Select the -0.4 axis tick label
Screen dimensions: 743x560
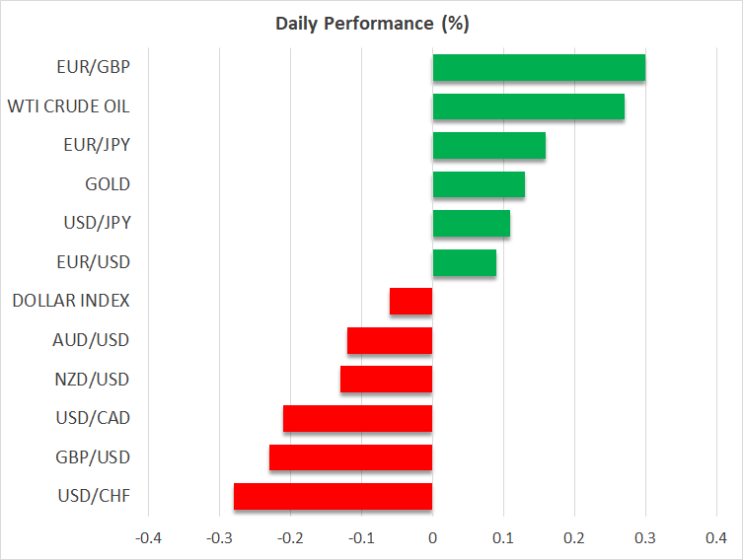[x=148, y=538]
